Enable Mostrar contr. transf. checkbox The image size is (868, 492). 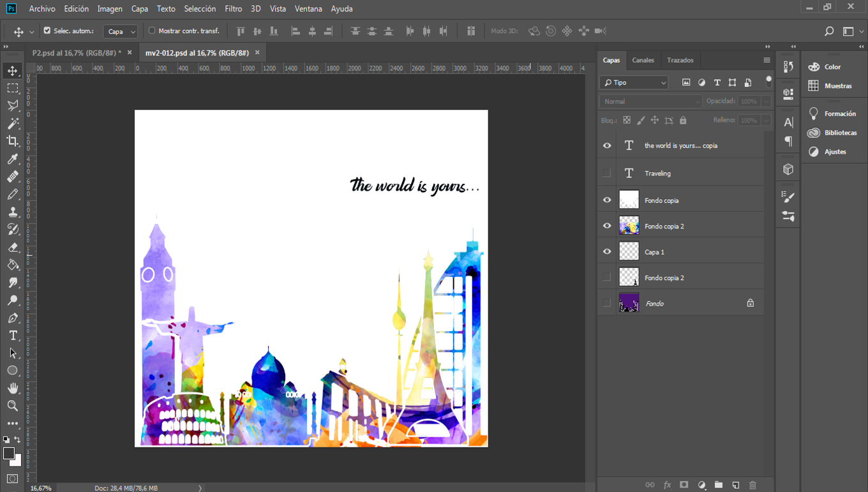(x=152, y=31)
